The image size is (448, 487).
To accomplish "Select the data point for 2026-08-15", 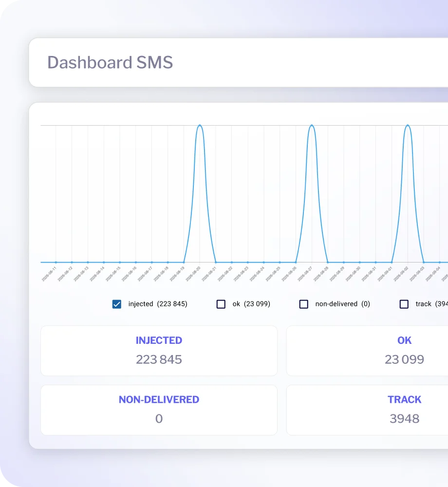I will [x=120, y=262].
